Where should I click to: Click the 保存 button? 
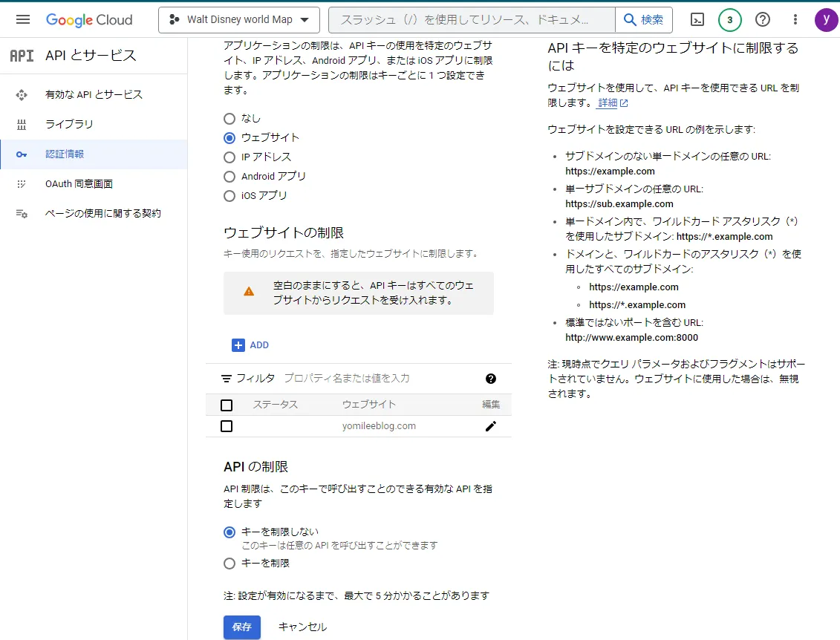point(242,627)
